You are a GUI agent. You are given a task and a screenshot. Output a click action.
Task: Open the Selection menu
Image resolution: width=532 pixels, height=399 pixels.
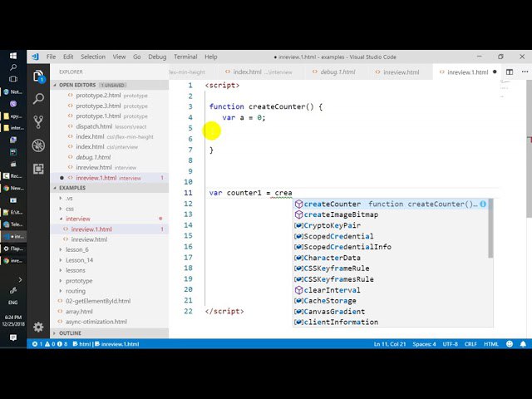click(x=93, y=57)
